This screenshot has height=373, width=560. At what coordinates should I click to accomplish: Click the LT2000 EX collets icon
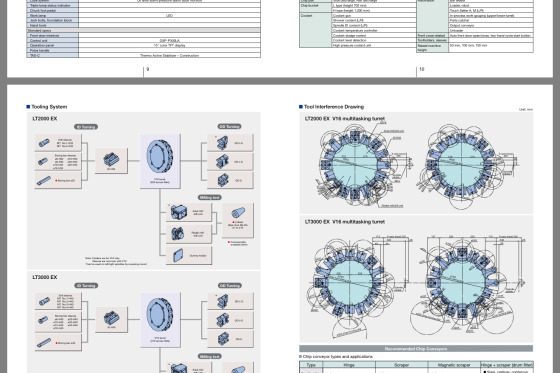click(238, 213)
